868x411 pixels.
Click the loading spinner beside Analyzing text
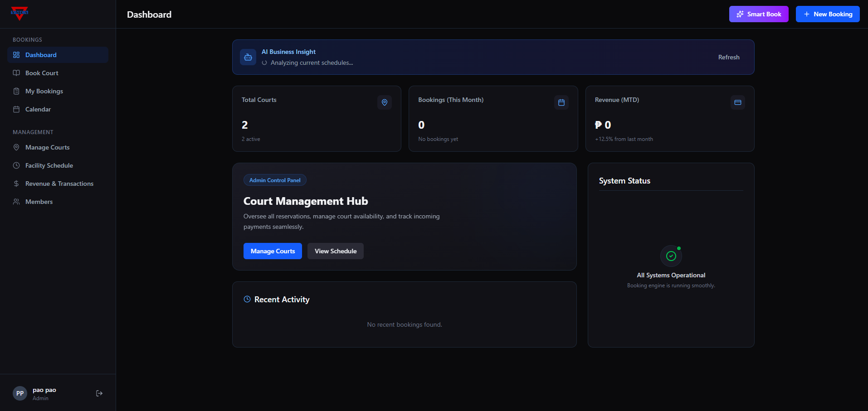tap(264, 63)
